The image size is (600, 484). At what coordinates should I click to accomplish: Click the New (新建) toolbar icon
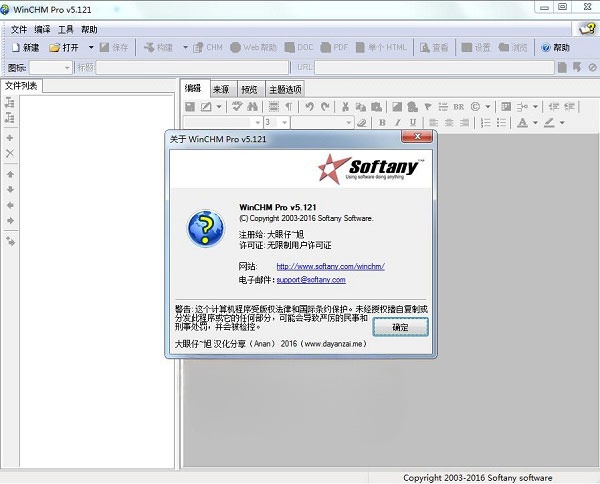click(24, 47)
